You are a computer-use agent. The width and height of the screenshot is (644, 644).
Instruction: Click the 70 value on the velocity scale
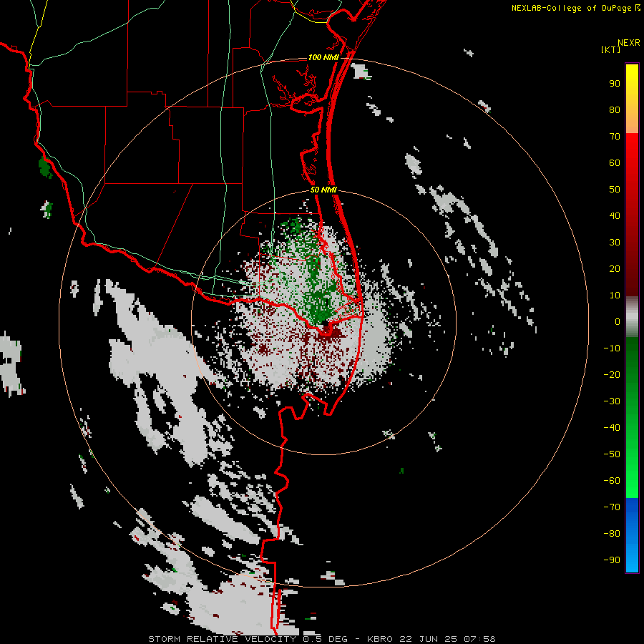point(615,137)
